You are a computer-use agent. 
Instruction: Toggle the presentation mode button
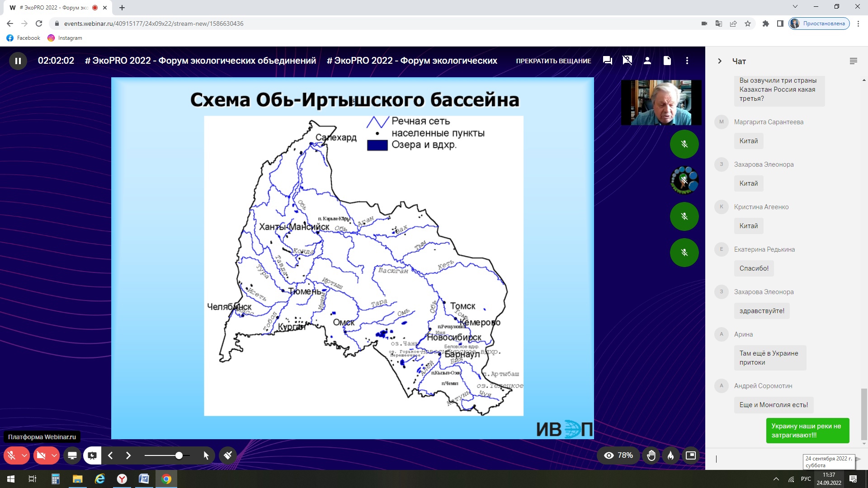92,455
